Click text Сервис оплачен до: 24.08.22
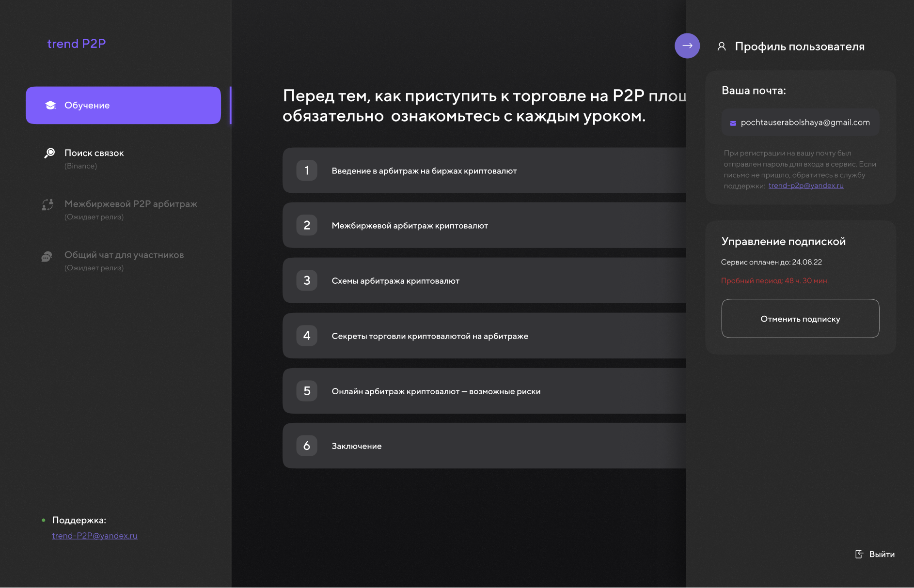The width and height of the screenshot is (914, 588). point(772,262)
